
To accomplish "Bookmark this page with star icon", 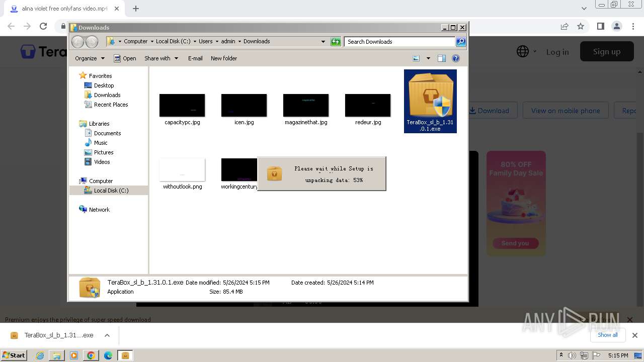I will pyautogui.click(x=581, y=26).
